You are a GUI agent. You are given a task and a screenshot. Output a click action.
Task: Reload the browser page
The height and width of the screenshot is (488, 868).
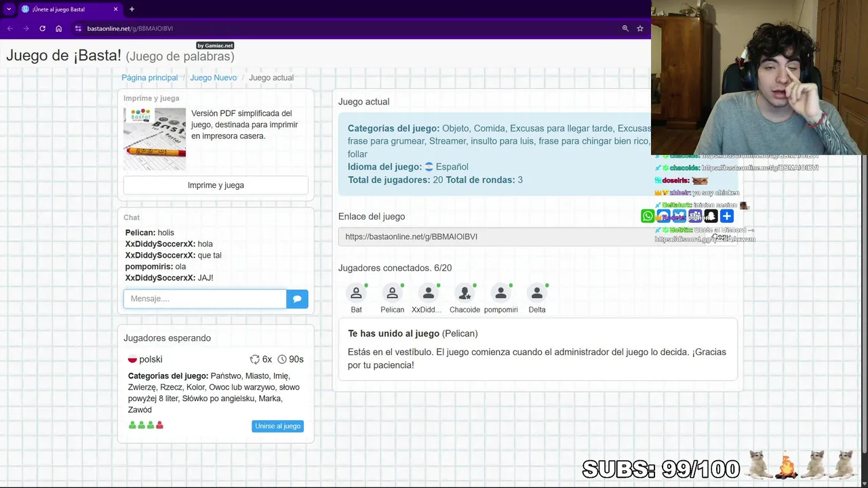(x=42, y=28)
